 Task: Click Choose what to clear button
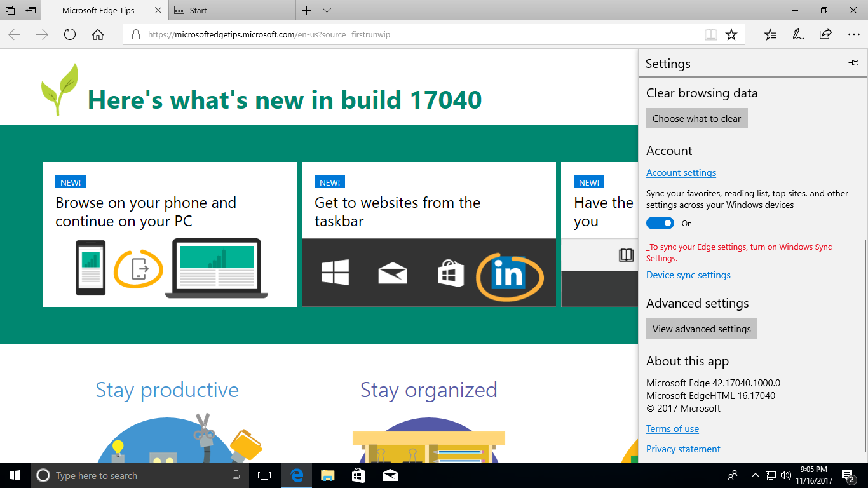tap(697, 118)
